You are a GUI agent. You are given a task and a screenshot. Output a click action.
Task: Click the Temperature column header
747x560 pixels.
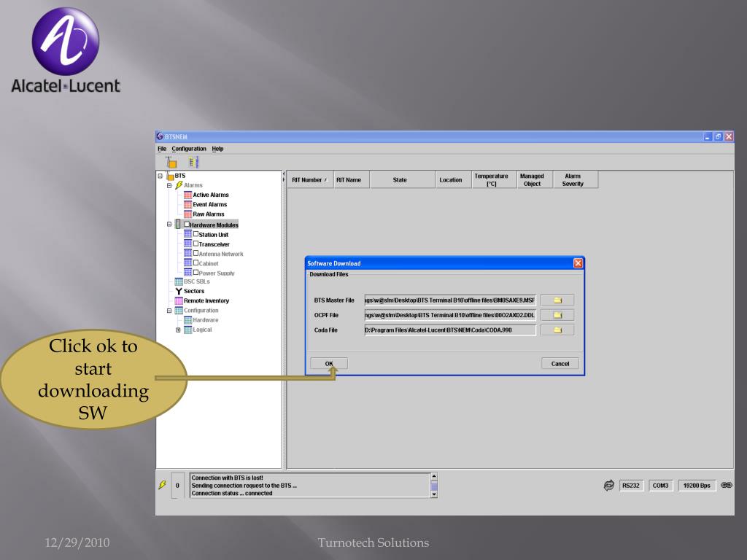(x=494, y=179)
